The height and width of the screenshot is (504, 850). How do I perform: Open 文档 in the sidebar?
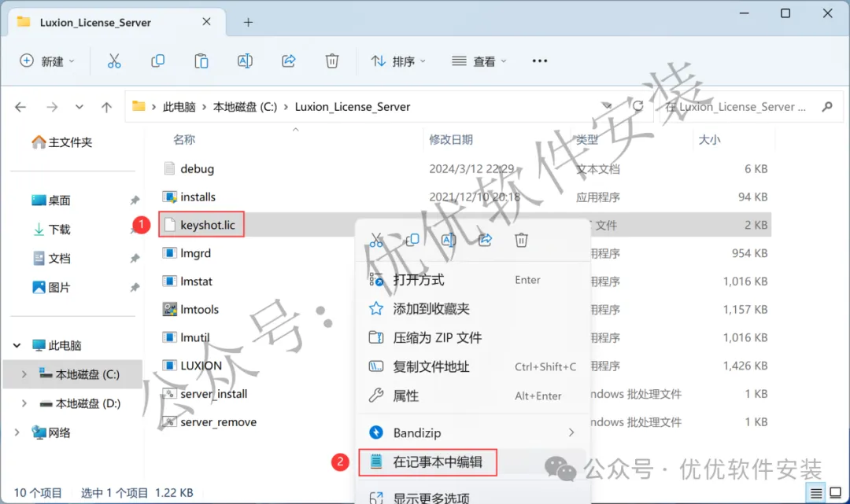(51, 259)
